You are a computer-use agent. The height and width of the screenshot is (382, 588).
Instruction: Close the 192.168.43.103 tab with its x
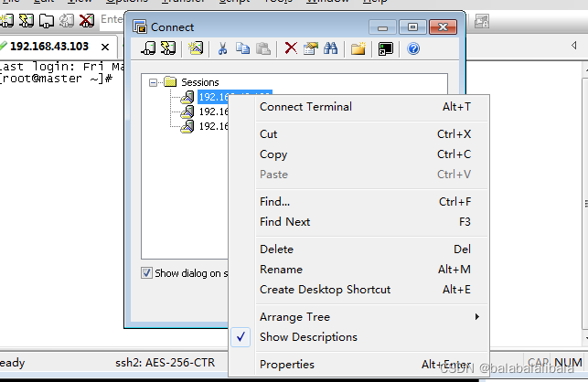point(105,48)
